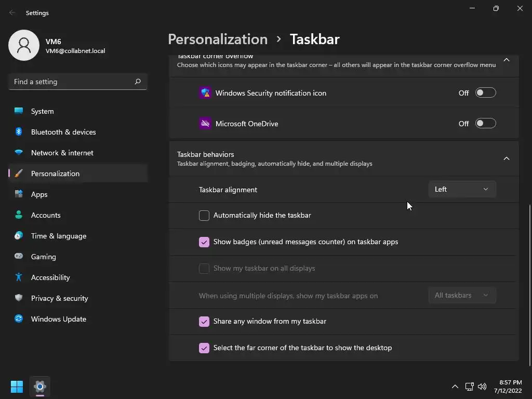
Task: Open the Taskbar alignment dropdown
Action: (462, 190)
